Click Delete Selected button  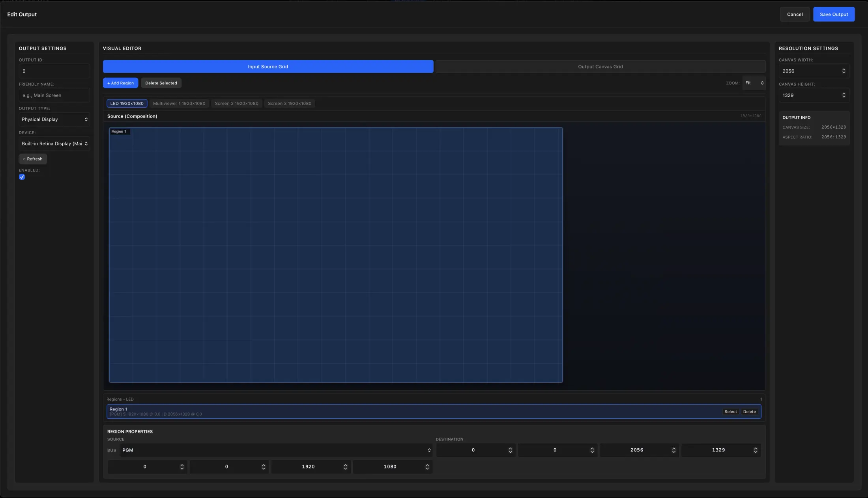161,83
